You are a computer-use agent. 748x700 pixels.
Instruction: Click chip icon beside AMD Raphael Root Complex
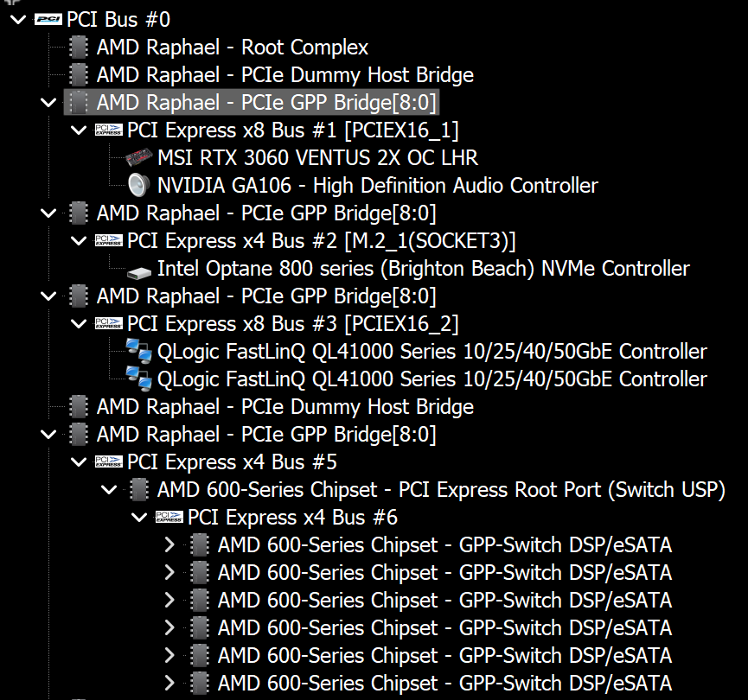(79, 48)
